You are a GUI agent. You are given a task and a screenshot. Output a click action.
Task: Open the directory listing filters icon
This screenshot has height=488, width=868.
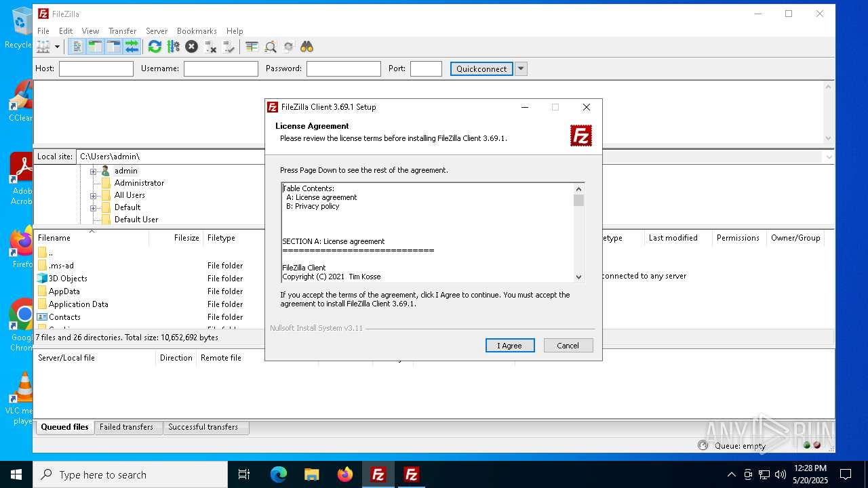click(x=252, y=47)
